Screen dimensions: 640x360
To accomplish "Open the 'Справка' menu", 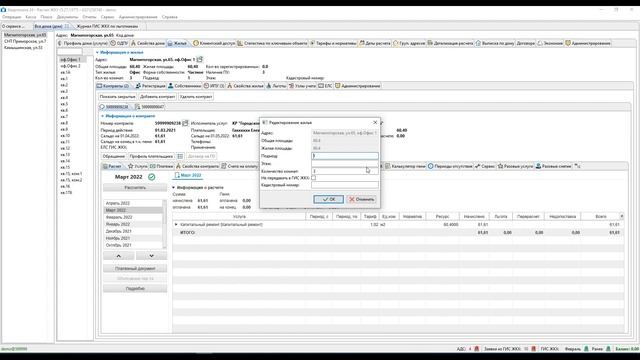I will click(x=169, y=17).
